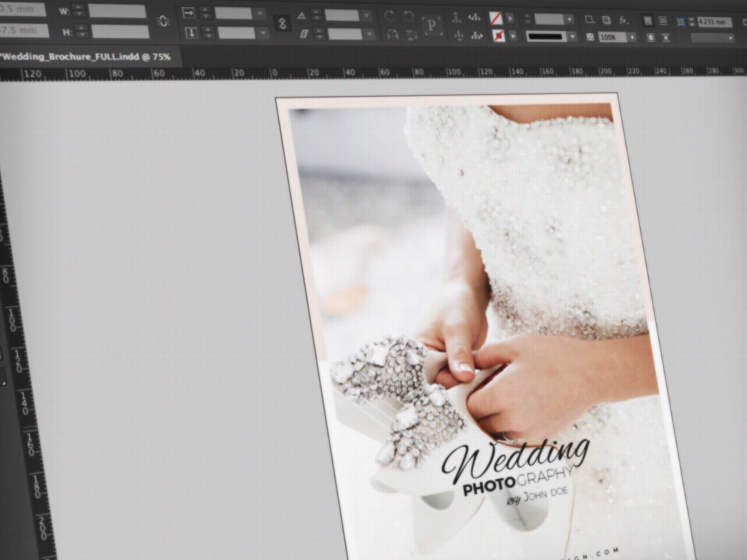Click the stroke weight stepper
Image resolution: width=747 pixels, height=560 pixels.
[528, 19]
